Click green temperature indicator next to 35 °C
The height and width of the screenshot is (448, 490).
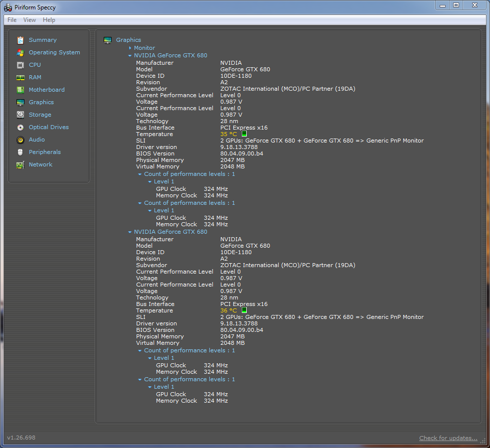click(244, 134)
